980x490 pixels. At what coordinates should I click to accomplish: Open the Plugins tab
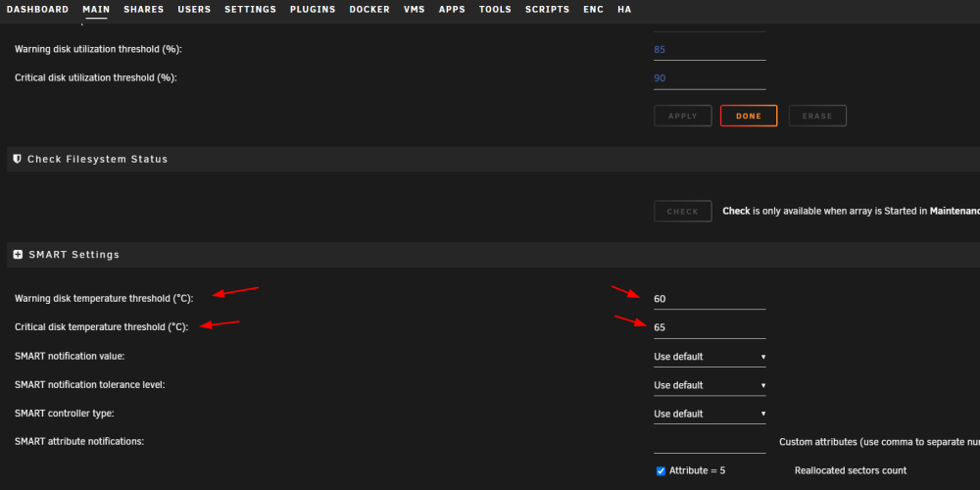point(314,10)
